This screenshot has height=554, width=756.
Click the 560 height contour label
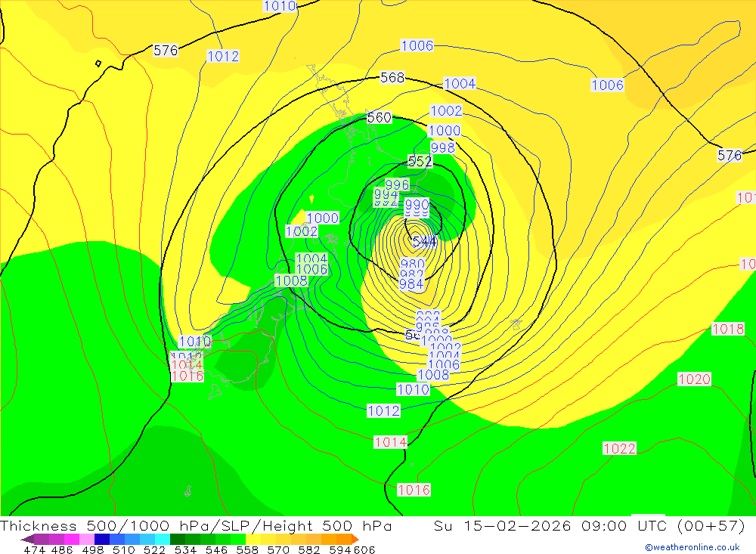[x=380, y=117]
